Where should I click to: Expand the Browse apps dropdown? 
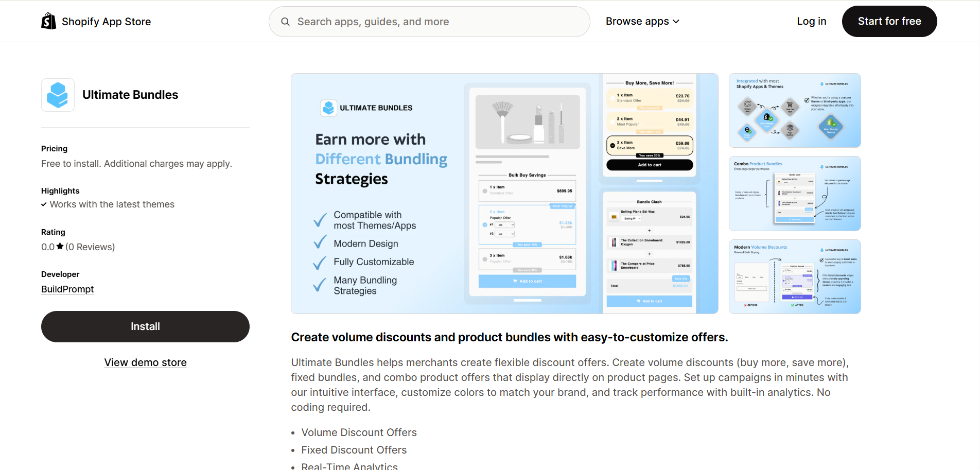(642, 21)
